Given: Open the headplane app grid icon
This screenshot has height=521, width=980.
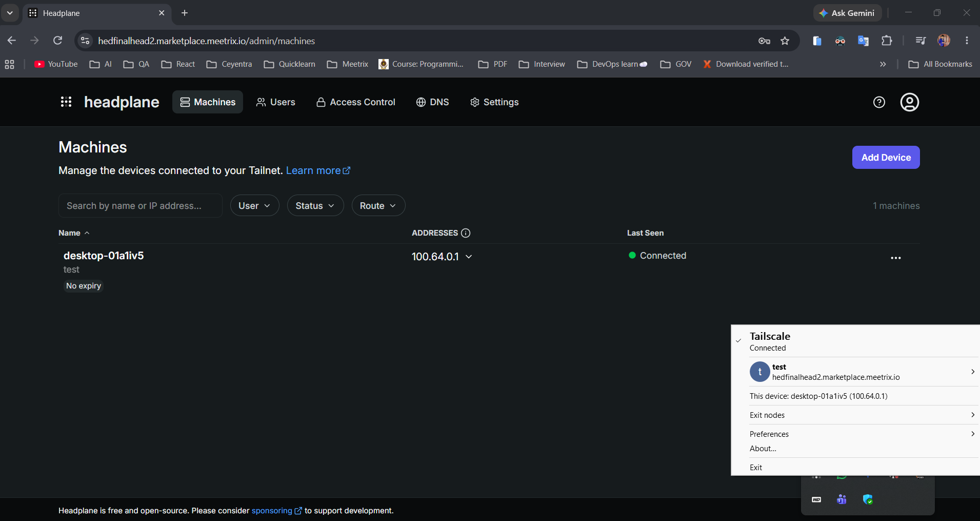Looking at the screenshot, I should [x=66, y=102].
